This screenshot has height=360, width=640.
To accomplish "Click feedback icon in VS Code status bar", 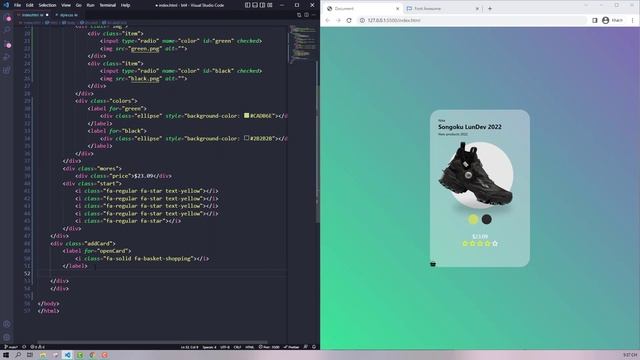I will 306,347.
